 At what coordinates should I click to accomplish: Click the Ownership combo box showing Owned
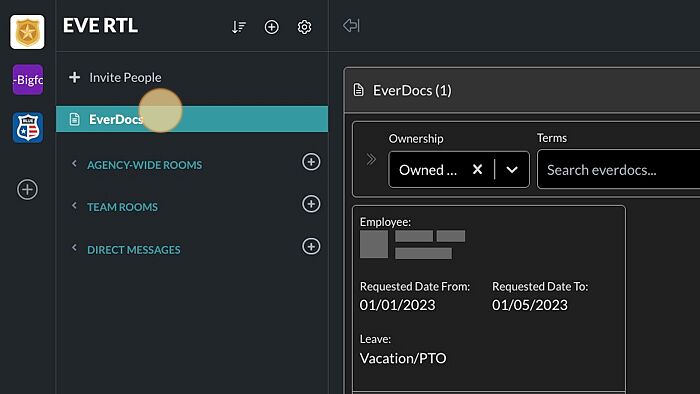click(459, 170)
